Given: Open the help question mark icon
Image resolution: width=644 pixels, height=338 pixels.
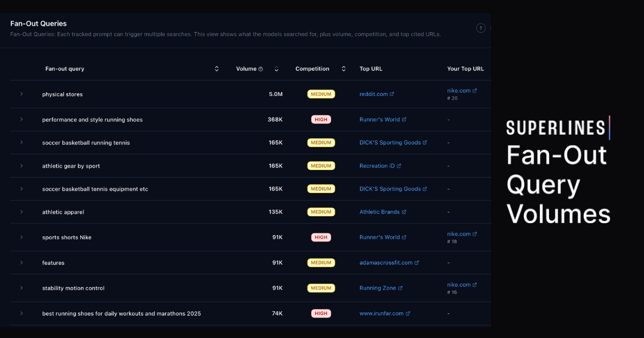Looking at the screenshot, I should point(480,28).
